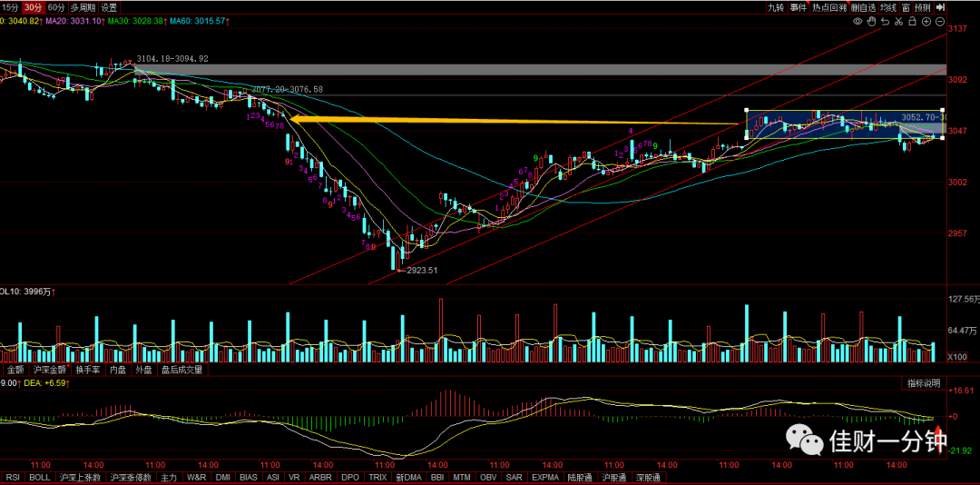Select the scissors cut tool
Screen dimensions: 980x485
coord(898,21)
